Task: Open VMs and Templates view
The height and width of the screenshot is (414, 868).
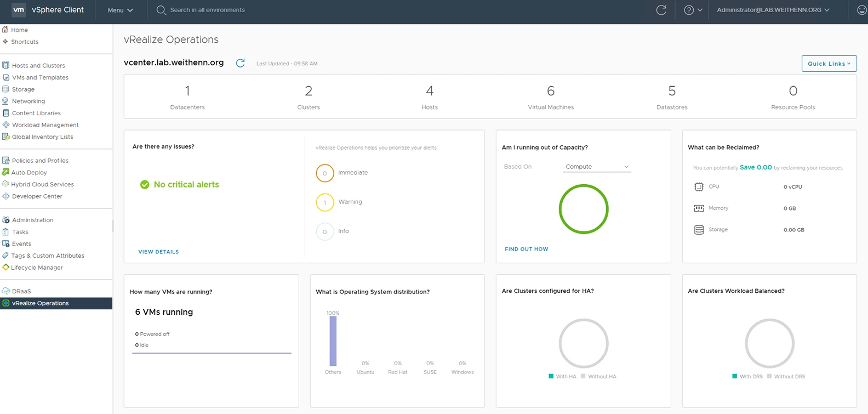Action: point(40,77)
